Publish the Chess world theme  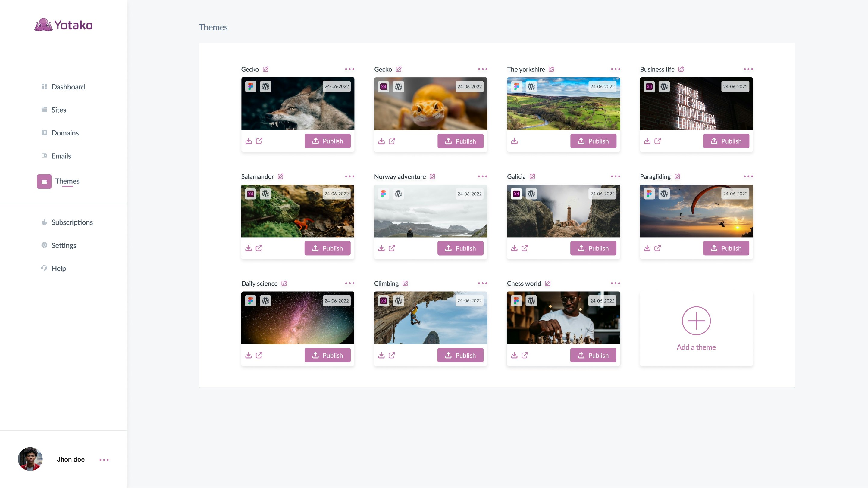click(x=594, y=355)
